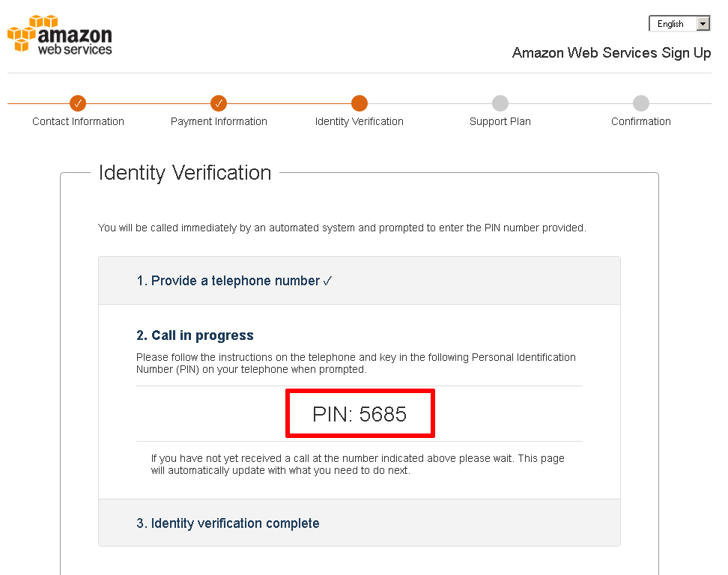Click the Identity Verification panel heading
This screenshot has width=728, height=575.
pyautogui.click(x=185, y=173)
